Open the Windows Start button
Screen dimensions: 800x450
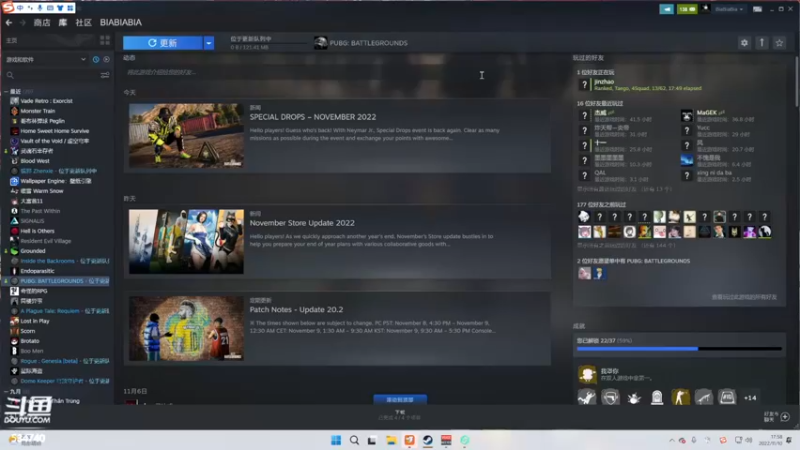click(x=336, y=440)
